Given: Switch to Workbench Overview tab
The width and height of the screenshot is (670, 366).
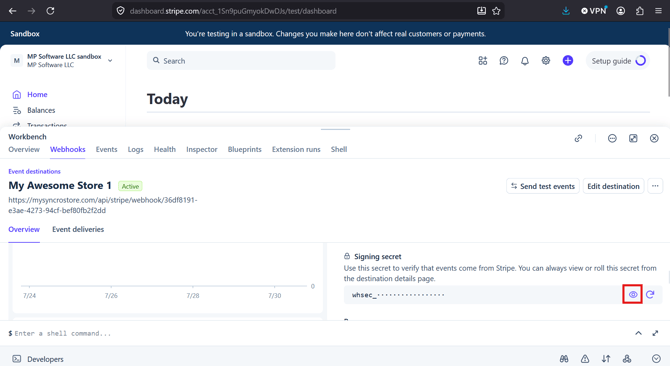Looking at the screenshot, I should pyautogui.click(x=24, y=149).
